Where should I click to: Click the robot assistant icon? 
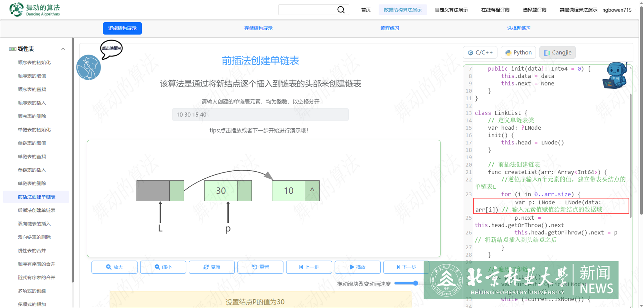pos(615,76)
